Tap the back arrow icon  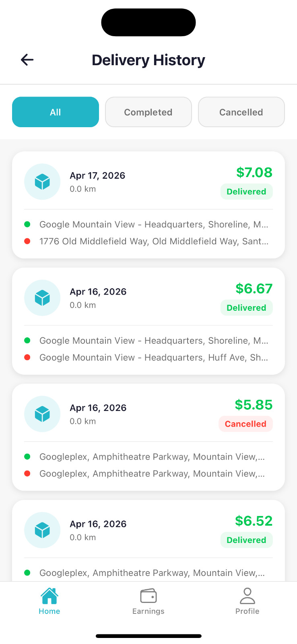point(27,60)
